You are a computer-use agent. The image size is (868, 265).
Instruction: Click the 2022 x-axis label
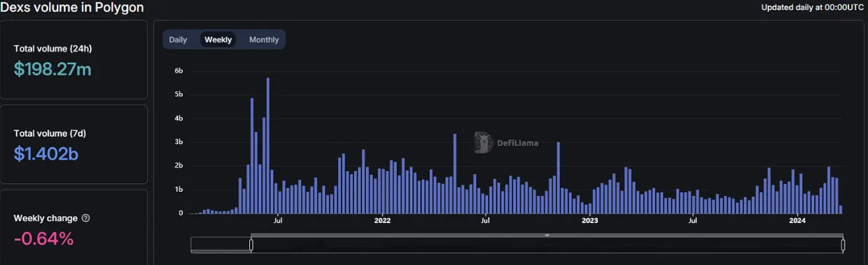click(x=382, y=221)
